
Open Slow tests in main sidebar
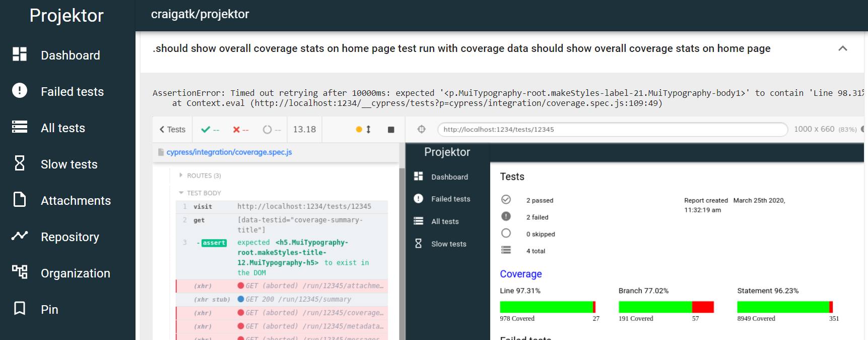click(x=69, y=164)
